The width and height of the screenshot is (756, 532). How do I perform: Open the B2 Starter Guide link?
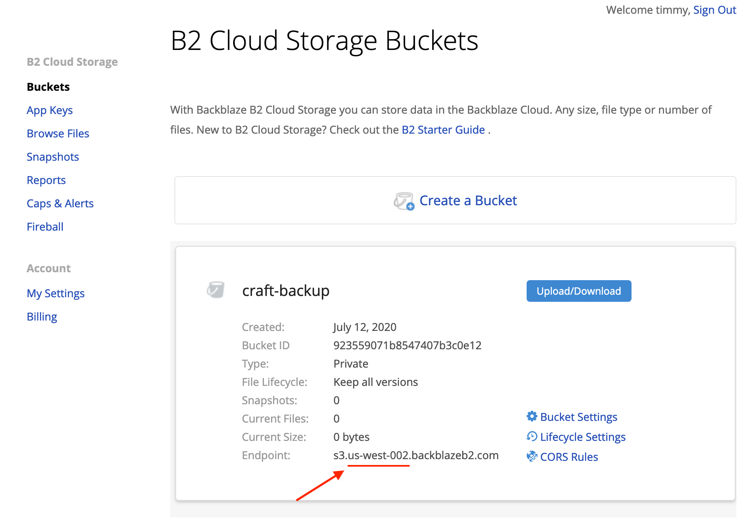[443, 130]
